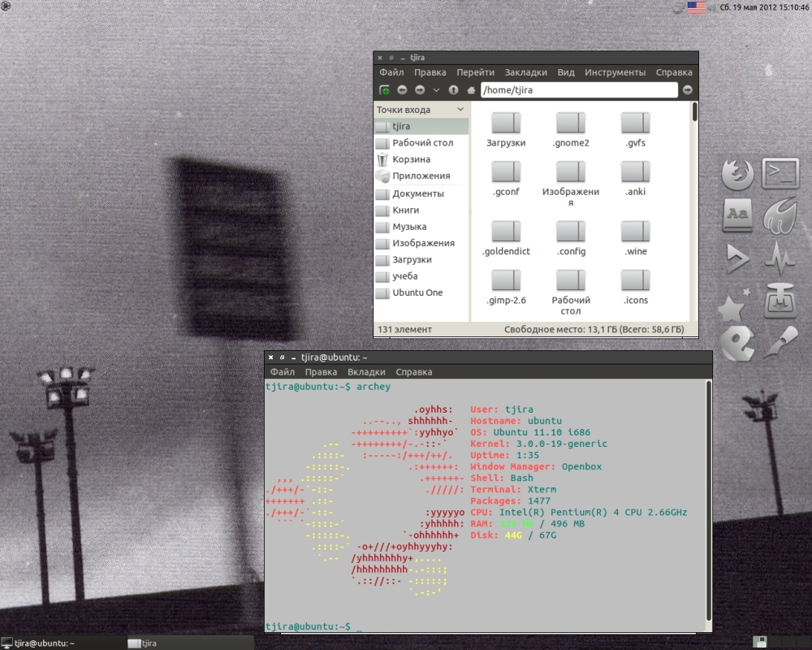The image size is (812, 650).
Task: Select Ubuntu One bookmark in sidebar
Action: [421, 292]
